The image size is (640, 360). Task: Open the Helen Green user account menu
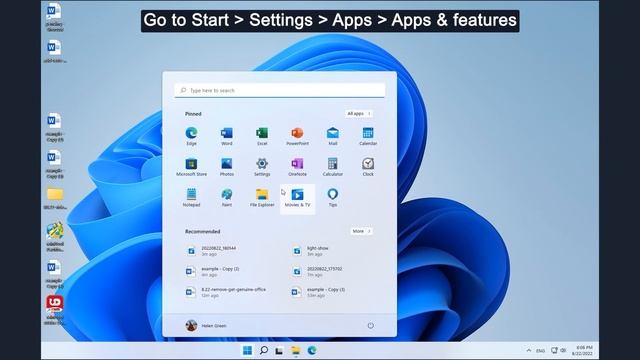tap(206, 325)
